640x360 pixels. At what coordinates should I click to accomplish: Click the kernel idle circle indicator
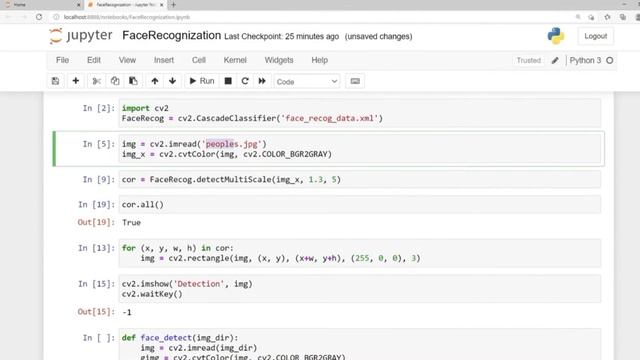pos(610,60)
